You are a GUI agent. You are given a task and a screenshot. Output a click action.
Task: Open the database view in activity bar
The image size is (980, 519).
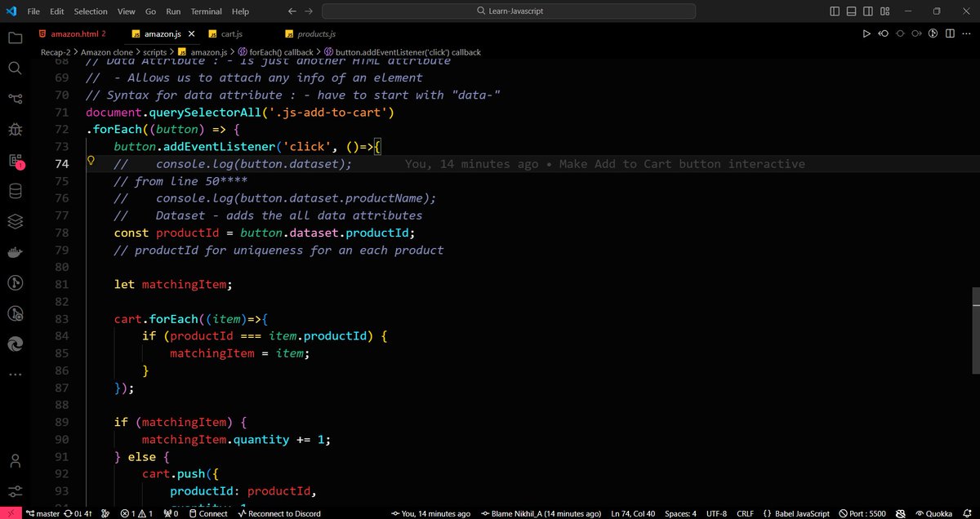coord(15,191)
